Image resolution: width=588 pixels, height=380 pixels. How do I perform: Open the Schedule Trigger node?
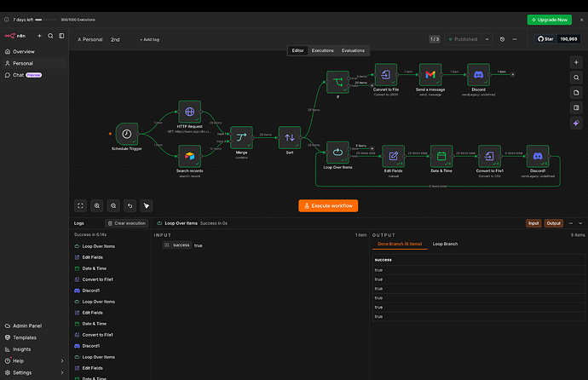click(127, 134)
